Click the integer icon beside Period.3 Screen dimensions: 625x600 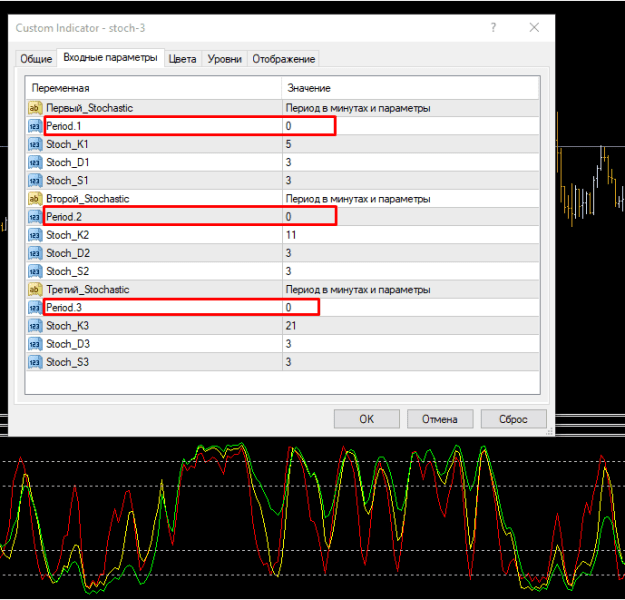point(35,308)
